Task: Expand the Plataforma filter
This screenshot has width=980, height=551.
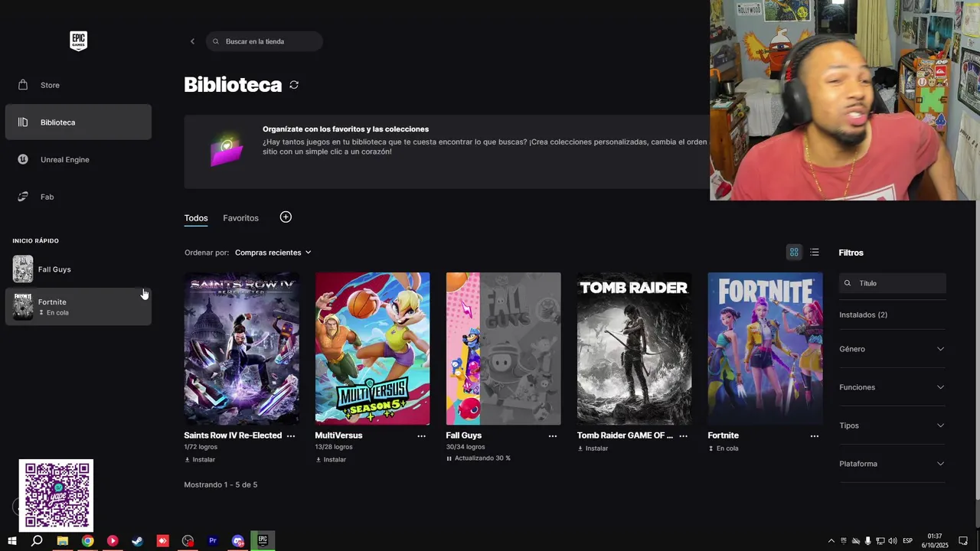Action: 892,464
